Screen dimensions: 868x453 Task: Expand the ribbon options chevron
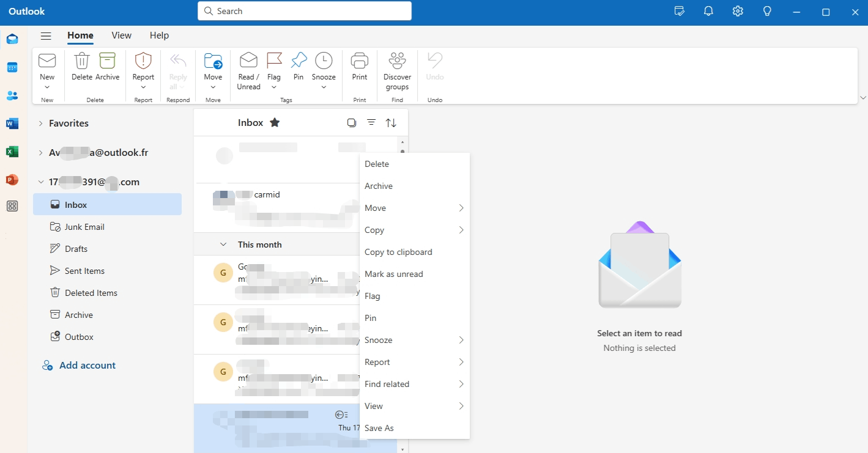tap(862, 98)
